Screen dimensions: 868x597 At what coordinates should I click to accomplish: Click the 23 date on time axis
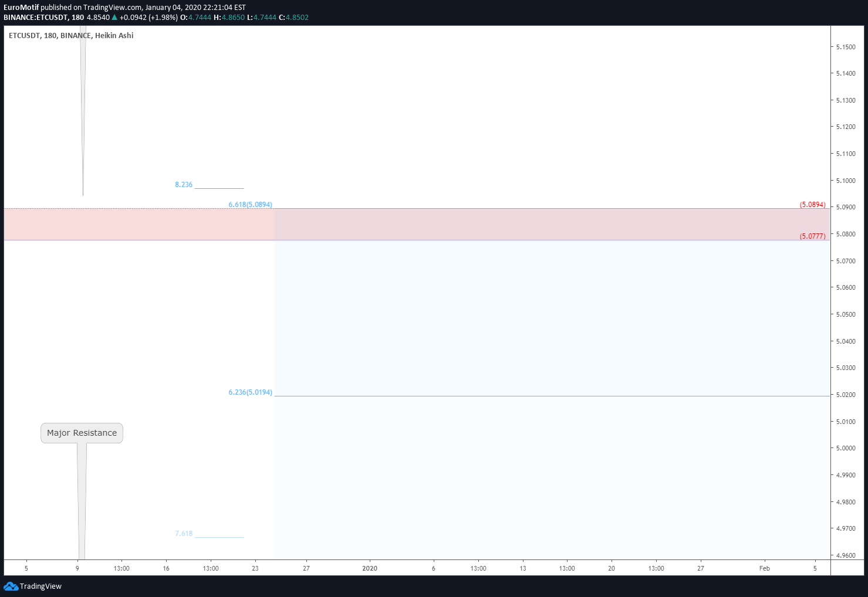coord(255,568)
